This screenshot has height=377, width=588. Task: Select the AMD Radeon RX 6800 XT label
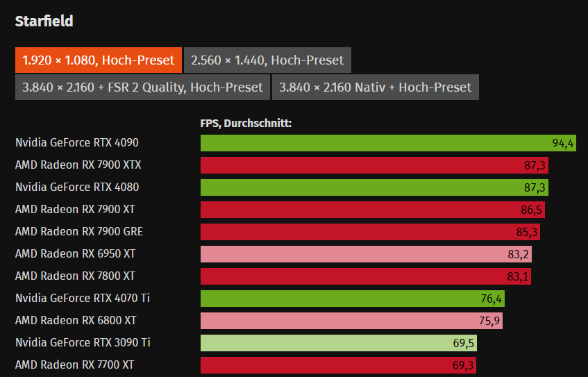point(76,320)
